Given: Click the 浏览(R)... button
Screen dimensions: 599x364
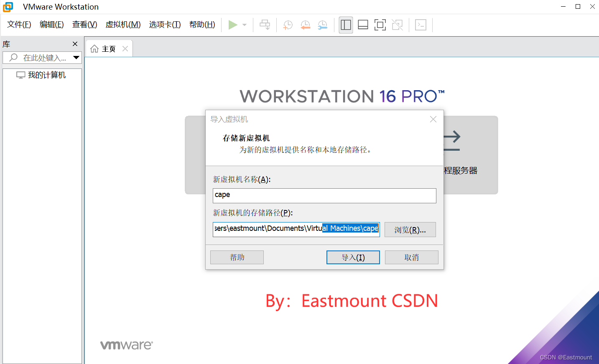Looking at the screenshot, I should [x=410, y=230].
